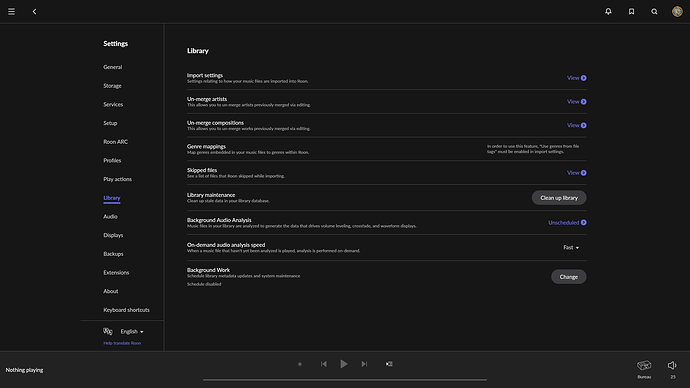Open the hamburger navigation menu

coord(11,11)
